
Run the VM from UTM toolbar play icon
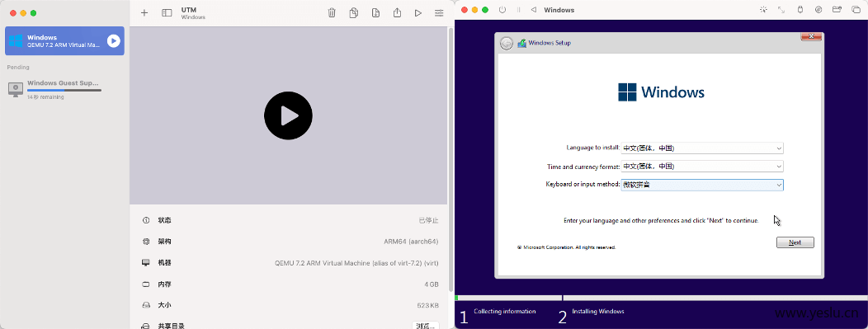(x=418, y=12)
